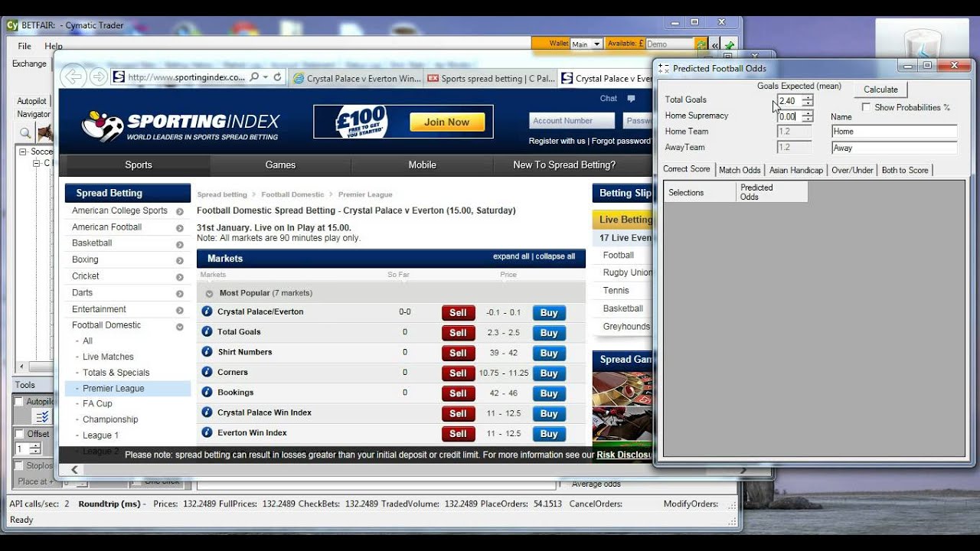The height and width of the screenshot is (551, 980).
Task: Enable Show Probabilities % checkbox
Action: tap(866, 107)
